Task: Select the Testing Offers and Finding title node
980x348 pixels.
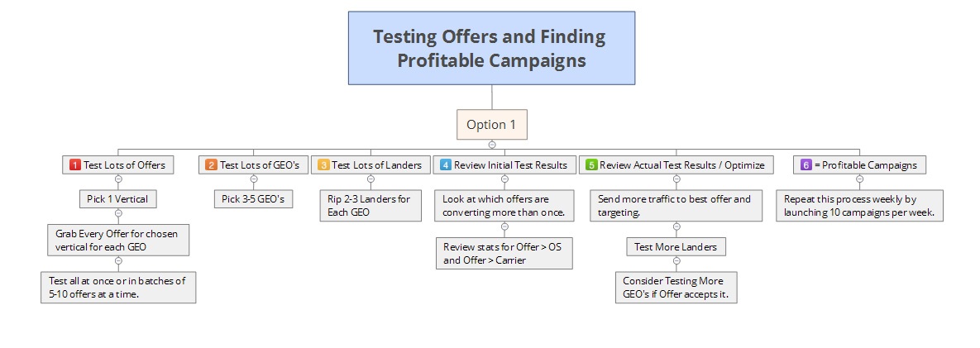Action: pos(492,48)
